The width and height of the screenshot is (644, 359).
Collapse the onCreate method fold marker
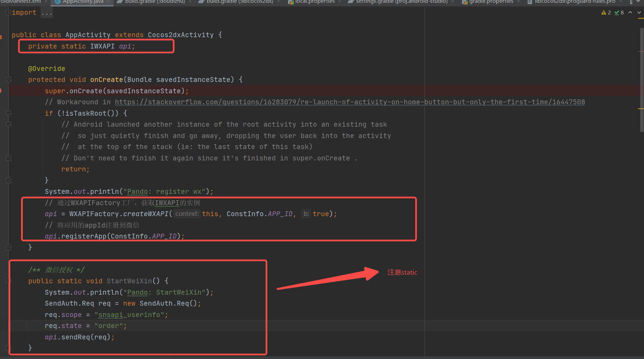tap(9, 80)
